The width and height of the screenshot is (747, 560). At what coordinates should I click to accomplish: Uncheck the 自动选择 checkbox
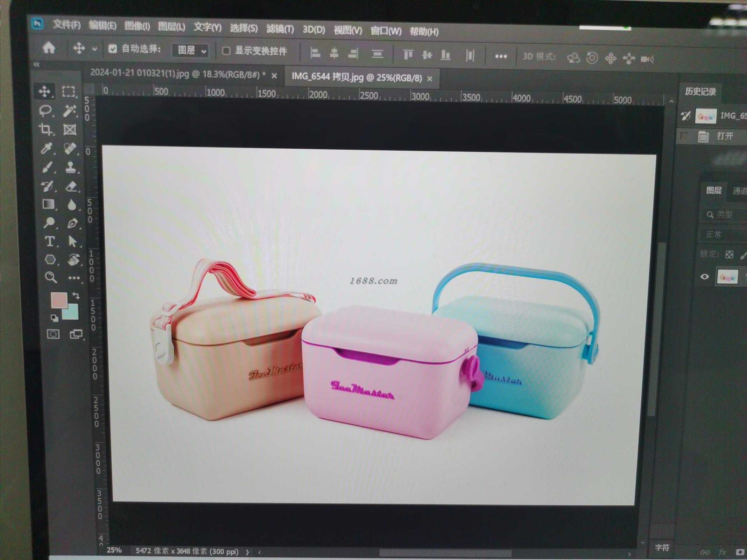[112, 49]
